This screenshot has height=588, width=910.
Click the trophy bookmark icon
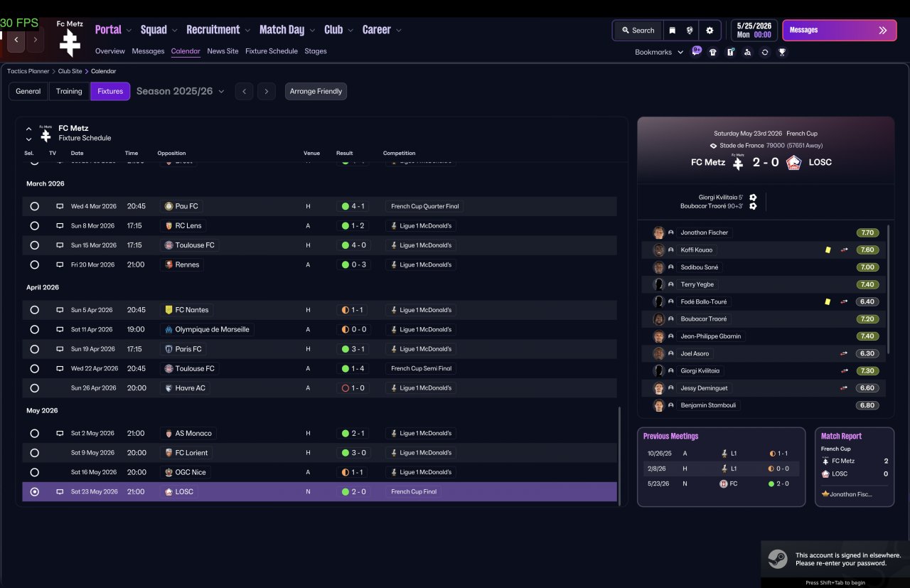coord(782,52)
